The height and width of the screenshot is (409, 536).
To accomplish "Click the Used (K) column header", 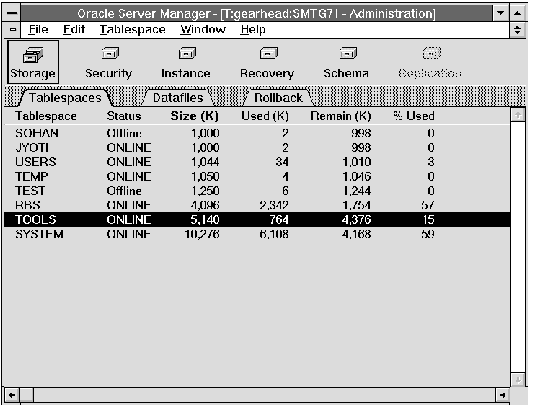I will click(265, 116).
